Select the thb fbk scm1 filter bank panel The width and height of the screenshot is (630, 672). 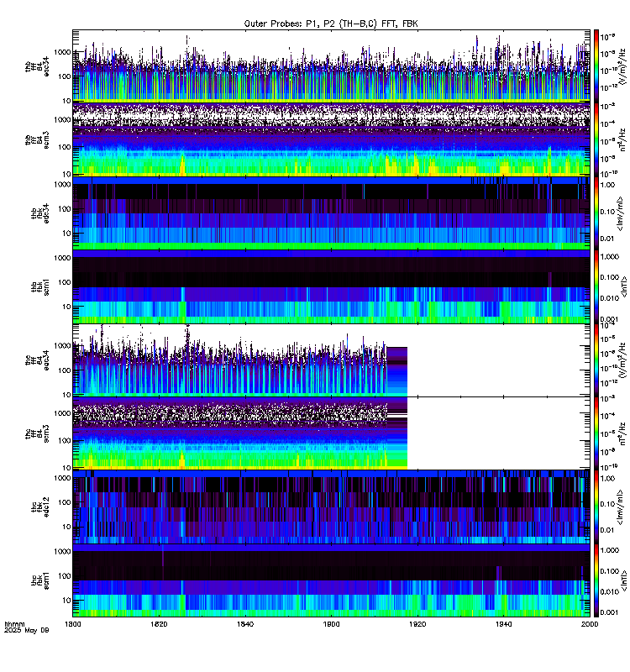click(x=331, y=286)
